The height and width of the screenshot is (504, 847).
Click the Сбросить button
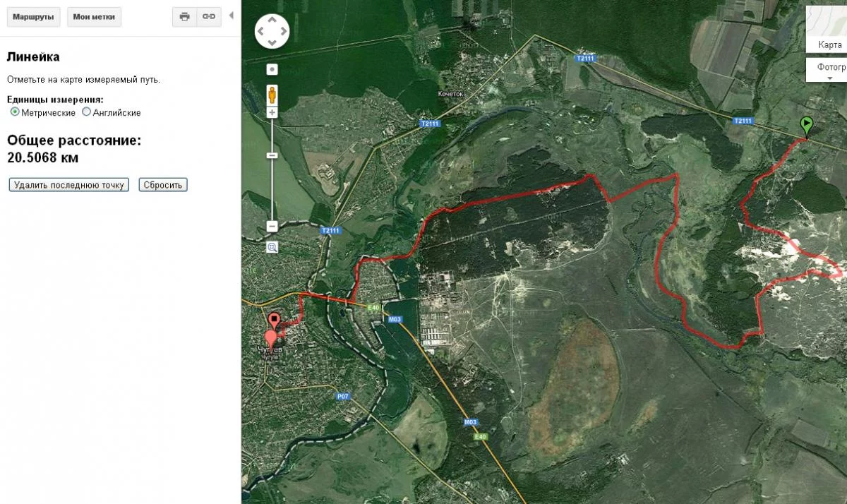pyautogui.click(x=163, y=185)
